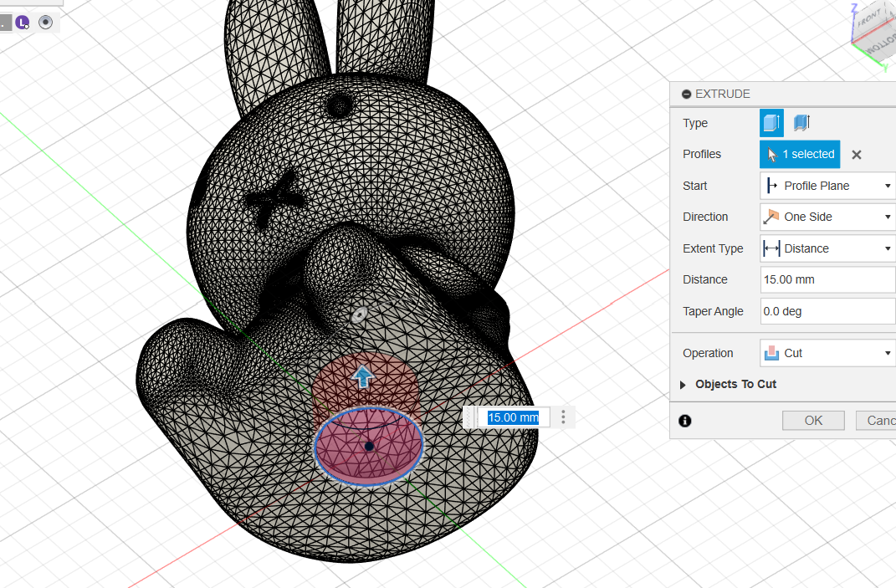The height and width of the screenshot is (588, 896).
Task: Collapse the EXTRUDE panel header icon
Action: 686,95
